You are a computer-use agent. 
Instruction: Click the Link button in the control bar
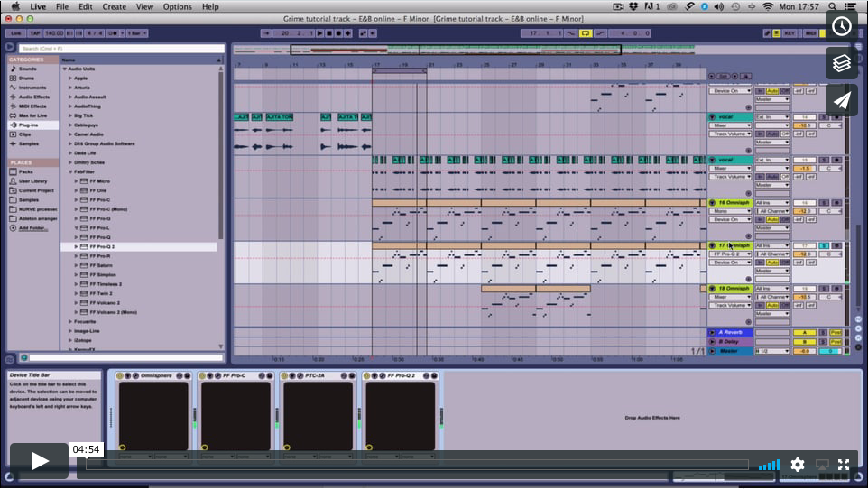click(x=16, y=33)
